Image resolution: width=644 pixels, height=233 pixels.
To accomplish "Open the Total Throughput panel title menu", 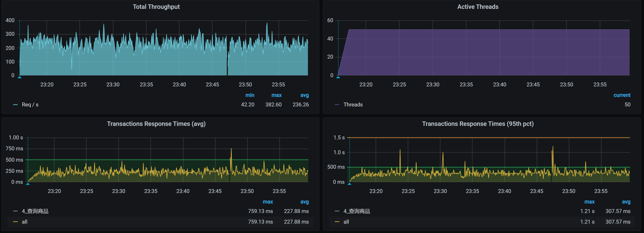I will coord(156,7).
